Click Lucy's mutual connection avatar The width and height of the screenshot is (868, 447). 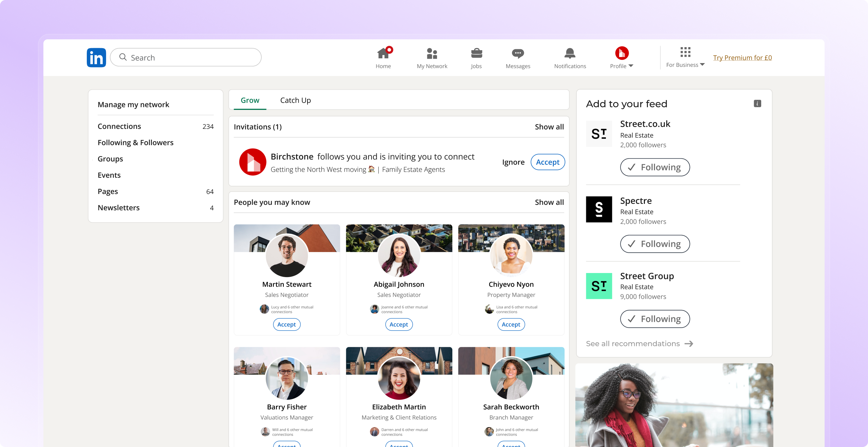(264, 309)
